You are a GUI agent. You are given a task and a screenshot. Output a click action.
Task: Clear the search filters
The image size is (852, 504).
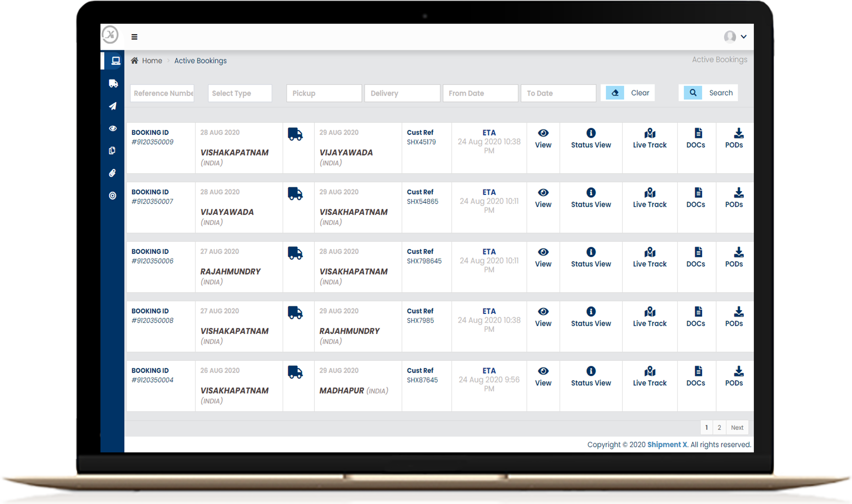pos(628,93)
